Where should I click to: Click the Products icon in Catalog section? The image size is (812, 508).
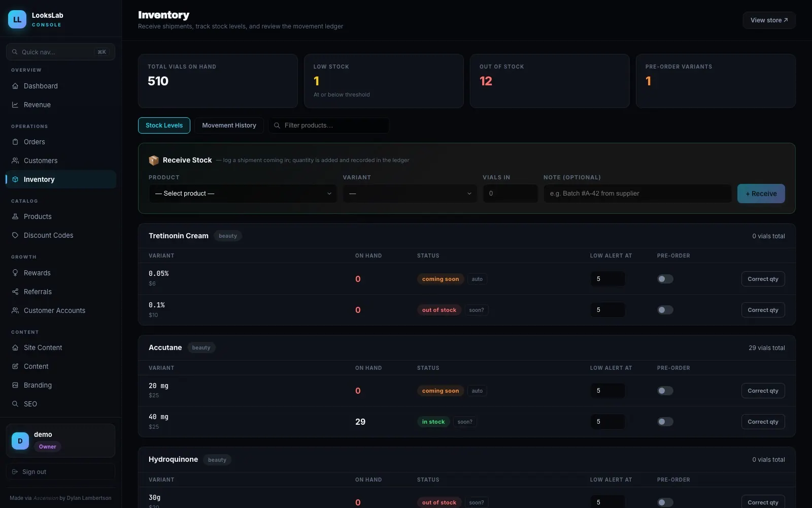[x=15, y=216]
